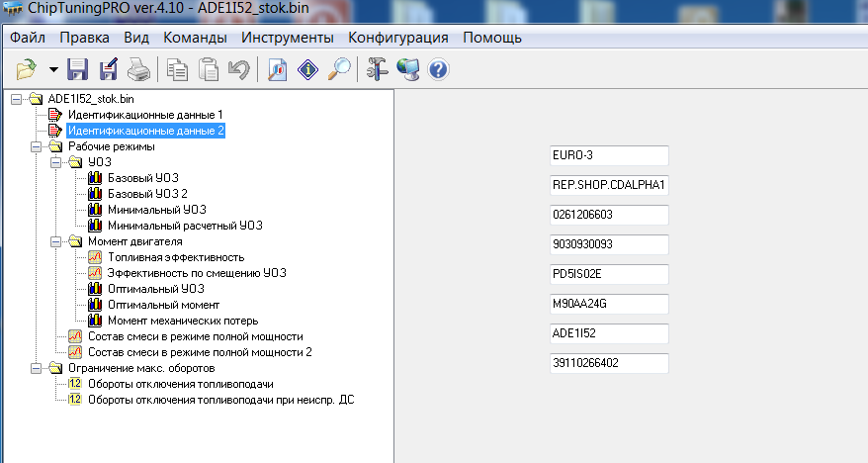Click the magnifying glass search icon
This screenshot has width=868, height=463.
coord(339,69)
